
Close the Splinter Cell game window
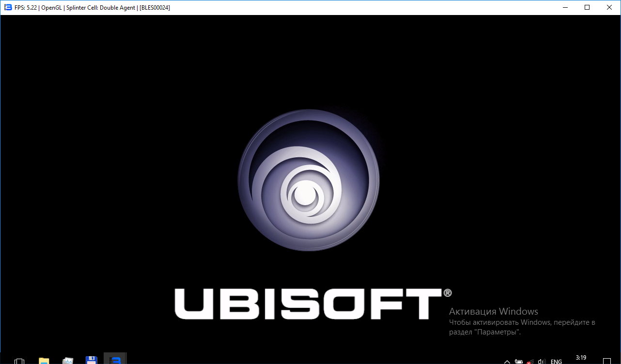pos(609,8)
